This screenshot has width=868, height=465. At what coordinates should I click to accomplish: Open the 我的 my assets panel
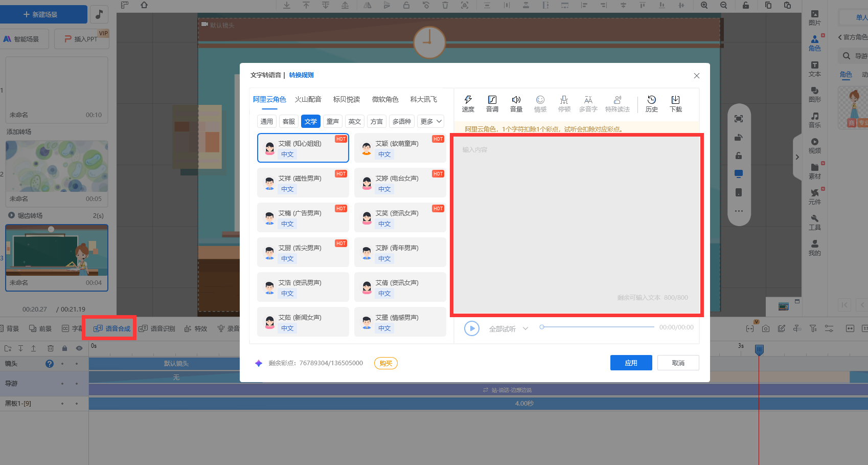coord(814,248)
